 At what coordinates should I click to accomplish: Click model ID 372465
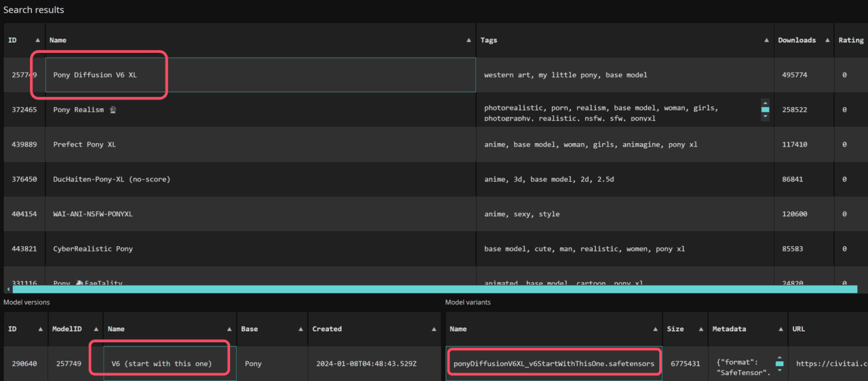point(24,110)
